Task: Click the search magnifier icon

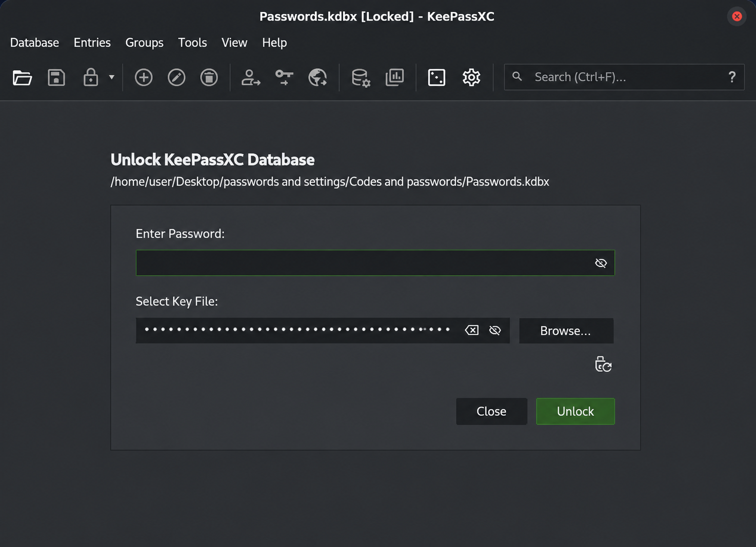Action: point(517,76)
